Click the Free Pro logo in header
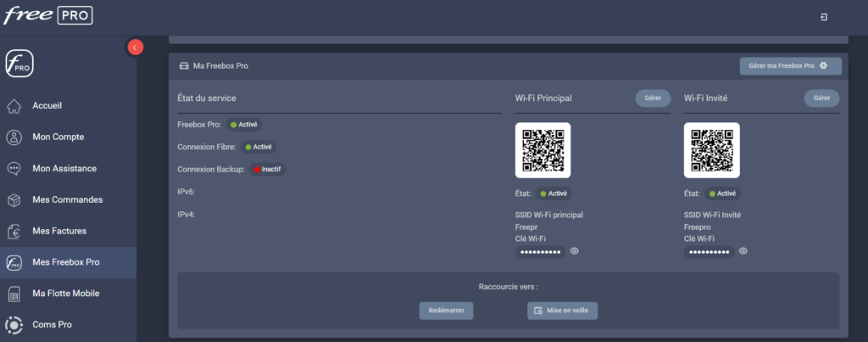Viewport: 868px width, 342px height. 48,15
